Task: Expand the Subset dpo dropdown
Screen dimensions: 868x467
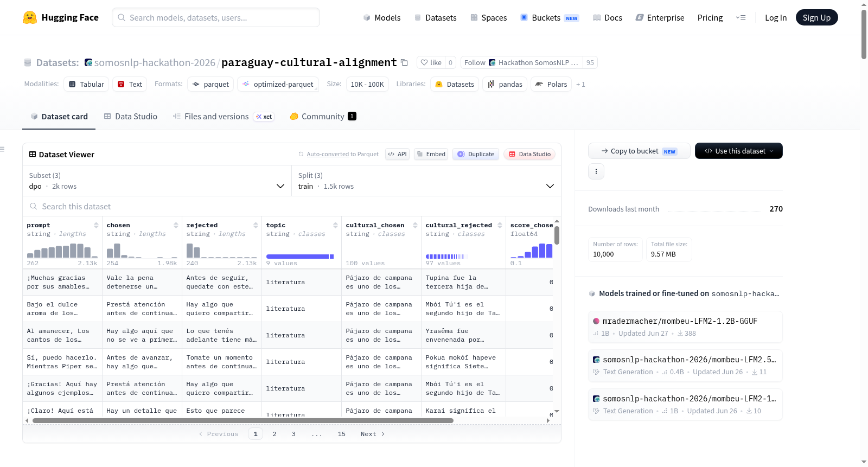Action: 157,181
